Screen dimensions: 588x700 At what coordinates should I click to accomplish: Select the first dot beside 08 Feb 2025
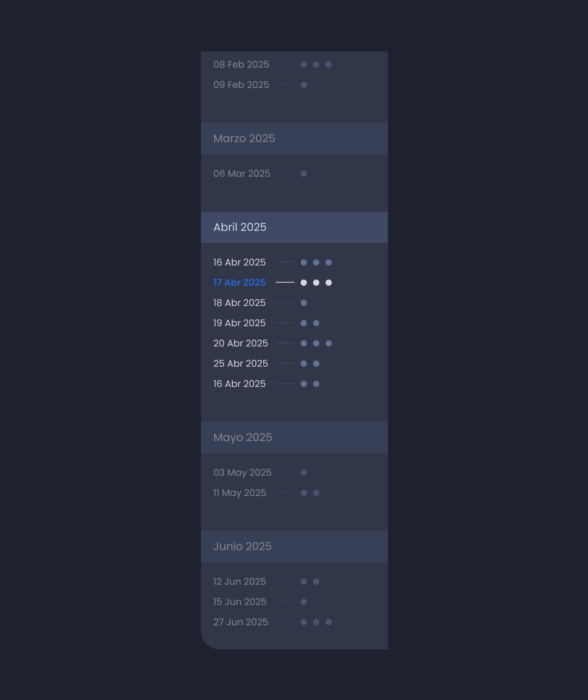304,64
